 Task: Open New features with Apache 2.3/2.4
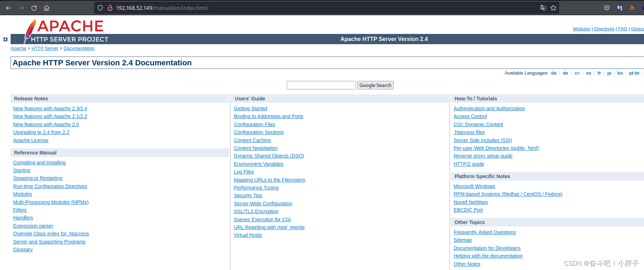[x=50, y=108]
